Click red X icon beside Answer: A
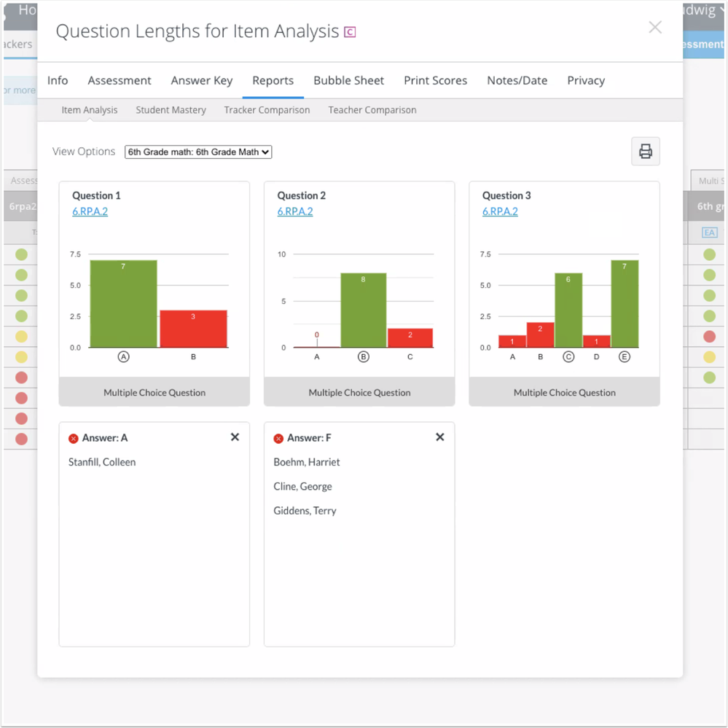 (74, 438)
